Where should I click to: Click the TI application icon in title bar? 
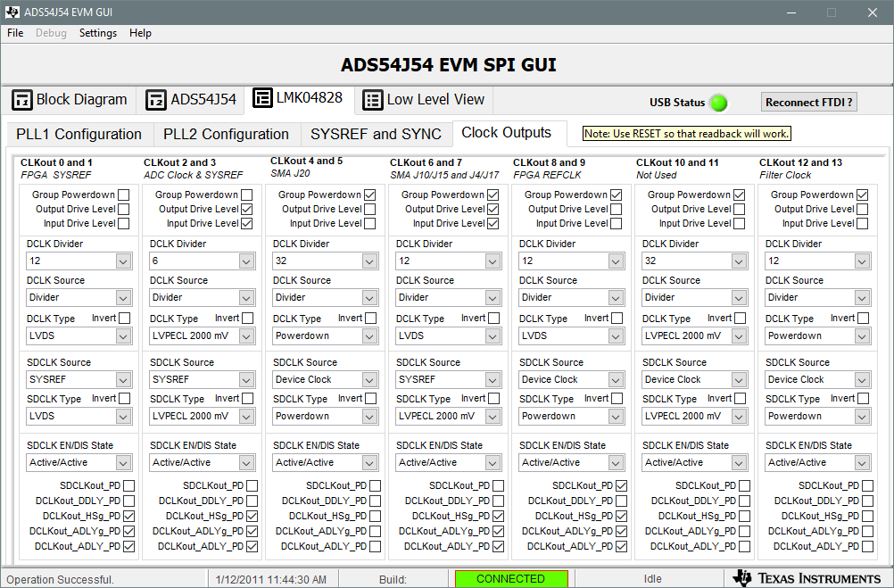coord(11,12)
